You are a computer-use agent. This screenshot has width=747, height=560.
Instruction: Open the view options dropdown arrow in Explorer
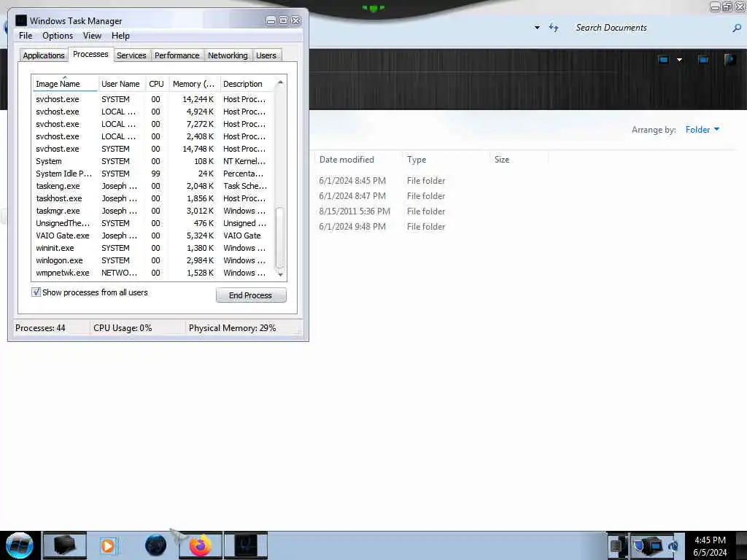(680, 60)
